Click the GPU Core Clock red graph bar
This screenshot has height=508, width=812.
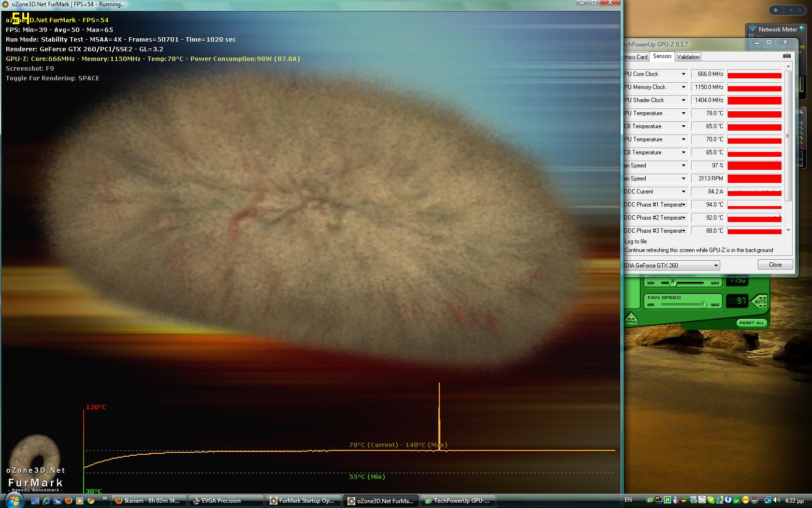[x=754, y=75]
